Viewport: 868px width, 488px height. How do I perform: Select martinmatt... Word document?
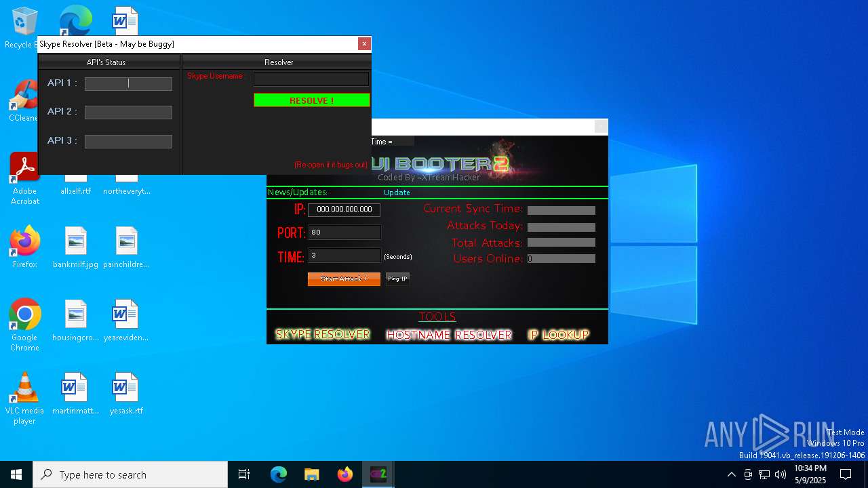click(x=75, y=394)
